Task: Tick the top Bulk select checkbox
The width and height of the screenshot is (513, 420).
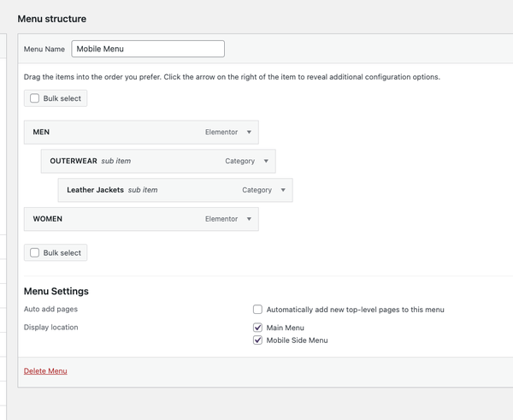Action: click(35, 98)
